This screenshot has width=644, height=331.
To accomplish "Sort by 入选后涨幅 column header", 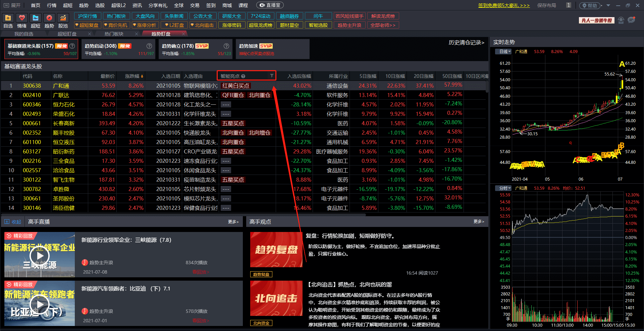I will (299, 76).
